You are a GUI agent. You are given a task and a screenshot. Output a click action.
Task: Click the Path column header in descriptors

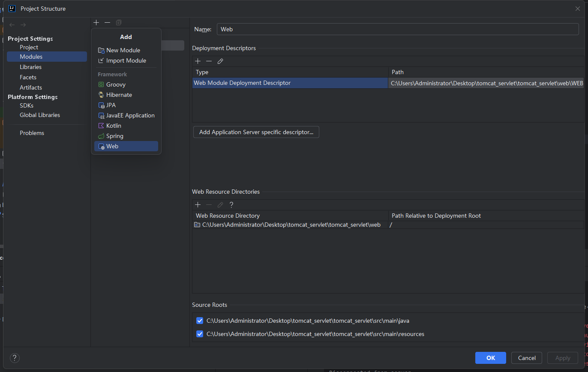pyautogui.click(x=486, y=72)
